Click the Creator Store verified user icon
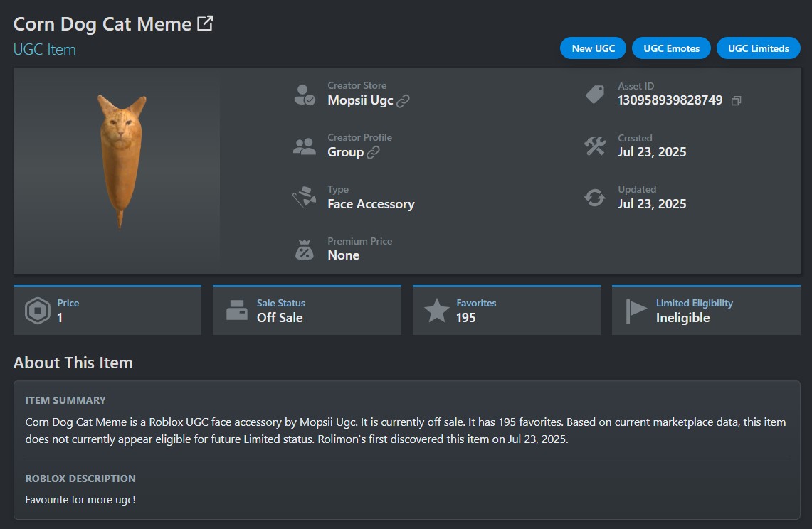The width and height of the screenshot is (812, 529). 305,95
